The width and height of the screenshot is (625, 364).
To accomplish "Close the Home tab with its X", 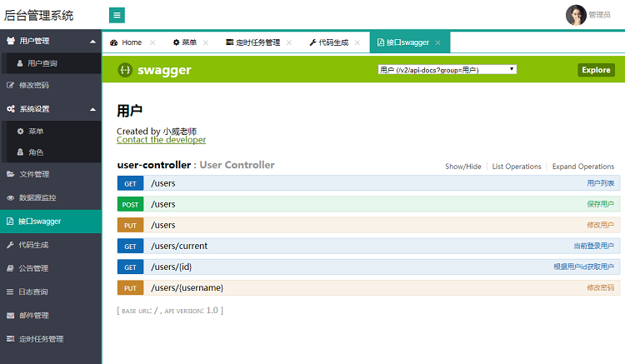I will pos(152,42).
